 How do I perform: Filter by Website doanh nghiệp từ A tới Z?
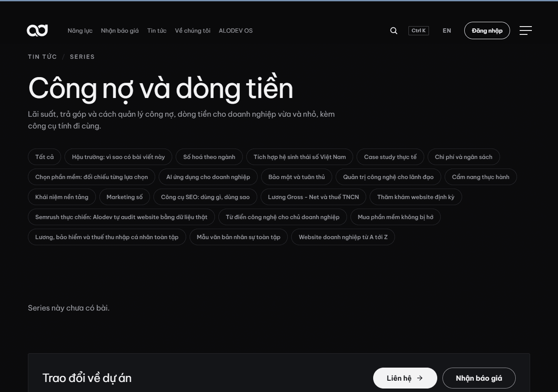[343, 237]
